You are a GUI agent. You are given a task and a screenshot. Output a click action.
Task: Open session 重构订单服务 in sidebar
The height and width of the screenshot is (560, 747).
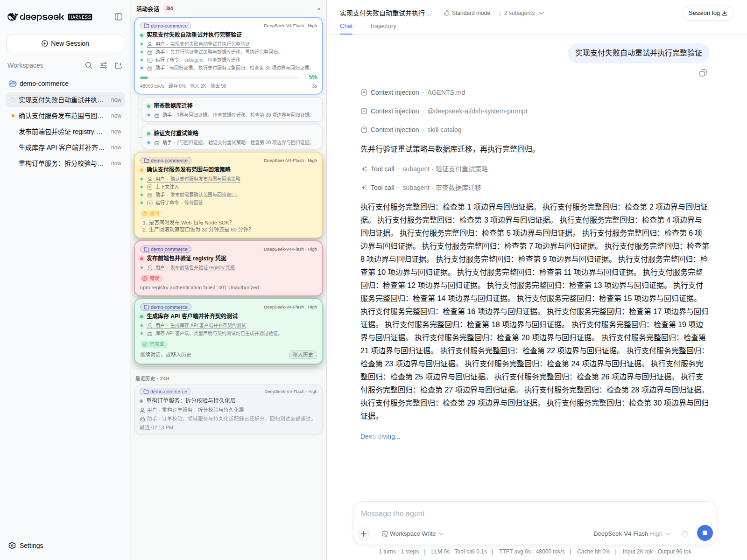pos(65,163)
